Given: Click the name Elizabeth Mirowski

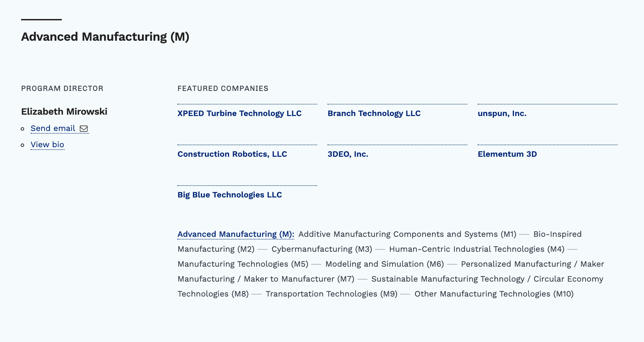Looking at the screenshot, I should click(x=64, y=112).
